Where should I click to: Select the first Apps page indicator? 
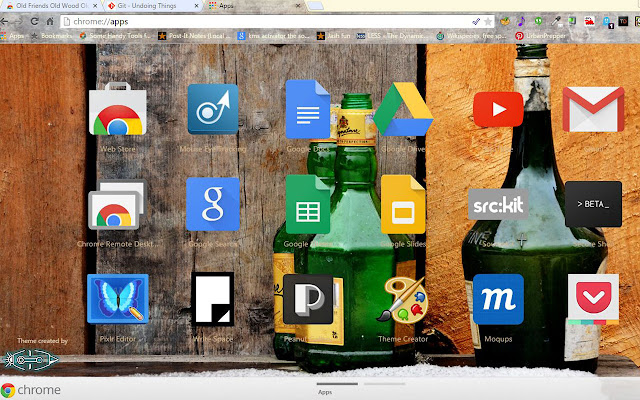tap(337, 384)
